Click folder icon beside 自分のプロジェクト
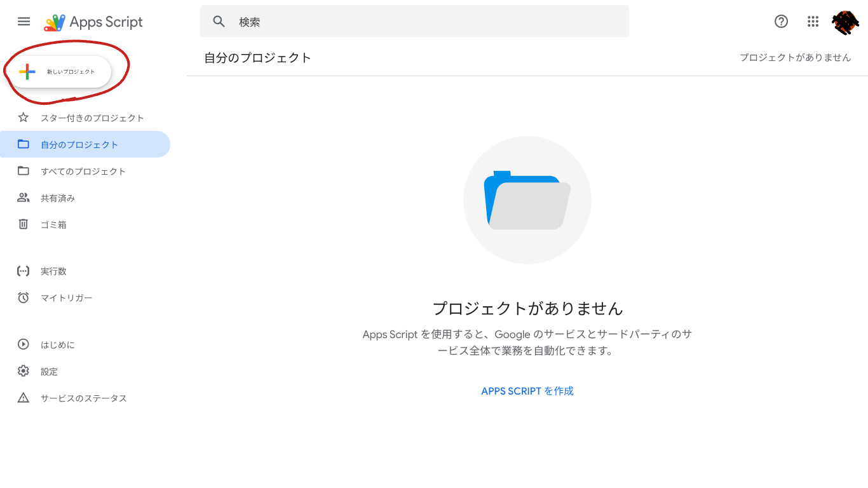The width and height of the screenshot is (868, 488). pos(24,144)
